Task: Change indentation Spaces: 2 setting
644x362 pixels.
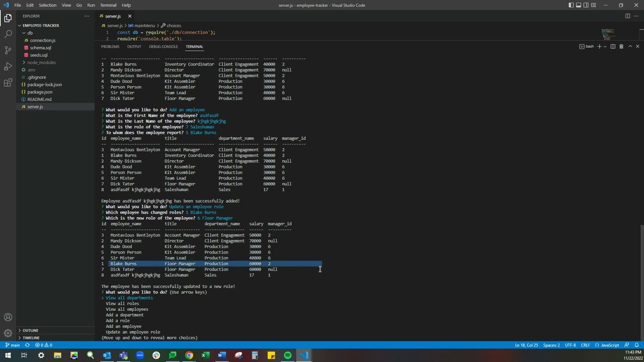Action: tap(551, 345)
